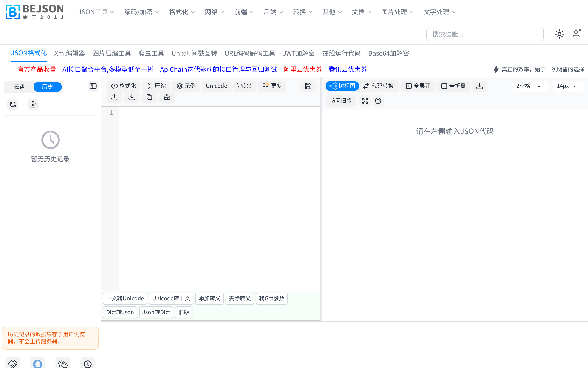Clear editor with the broom icon
The image size is (588, 368).
[x=167, y=97]
